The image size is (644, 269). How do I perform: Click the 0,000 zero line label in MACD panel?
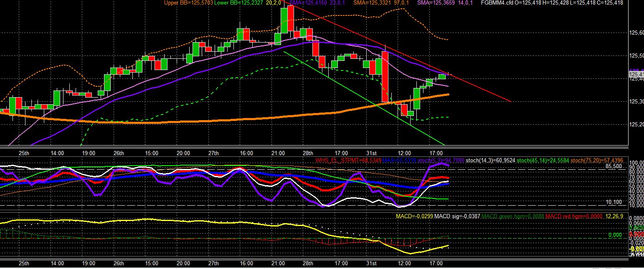[615, 235]
